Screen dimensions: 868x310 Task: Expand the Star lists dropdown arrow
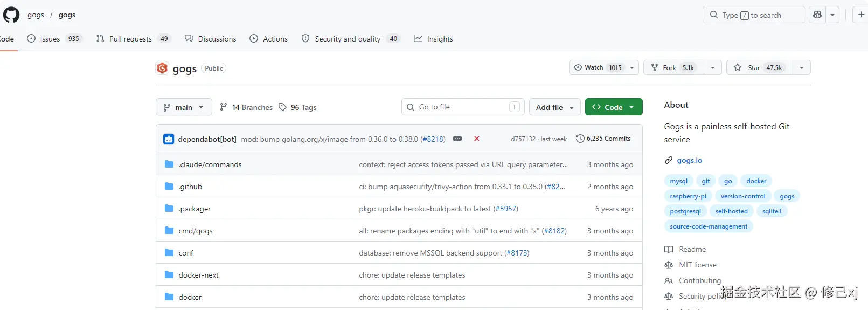click(x=802, y=67)
